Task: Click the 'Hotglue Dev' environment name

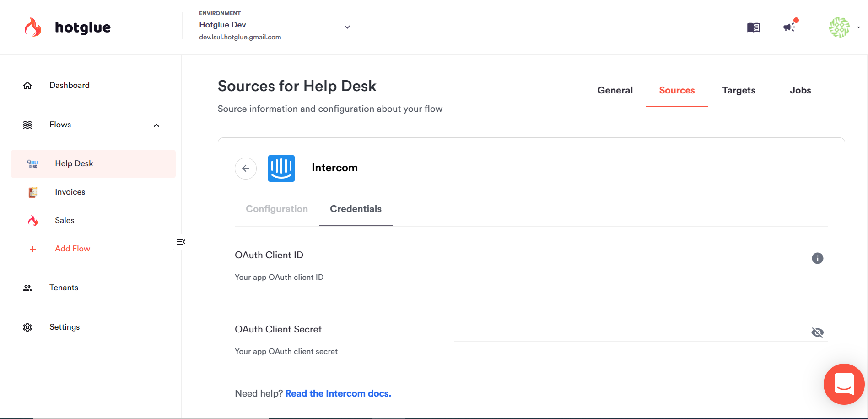Action: click(222, 25)
